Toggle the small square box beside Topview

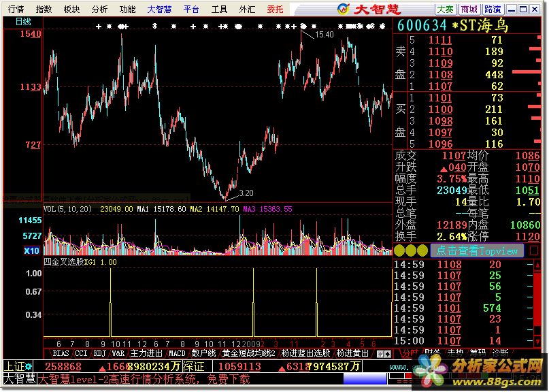coord(534,250)
